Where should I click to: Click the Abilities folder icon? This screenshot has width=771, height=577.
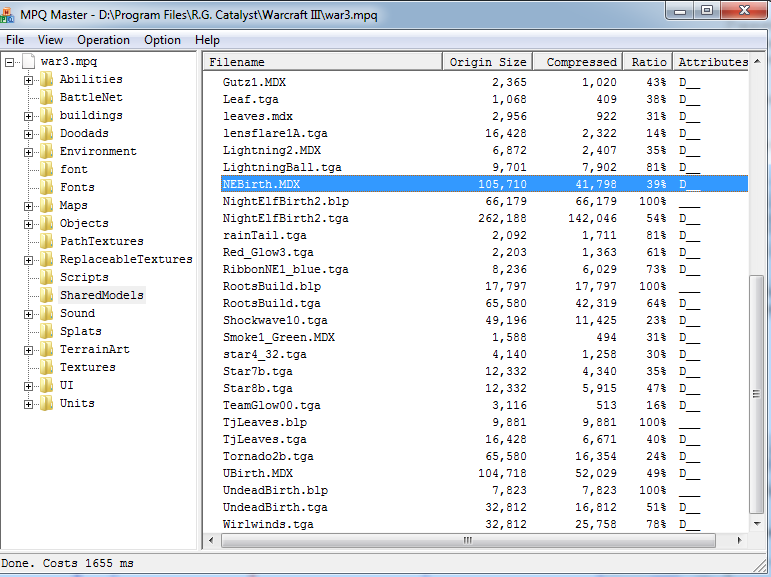pyautogui.click(x=46, y=79)
